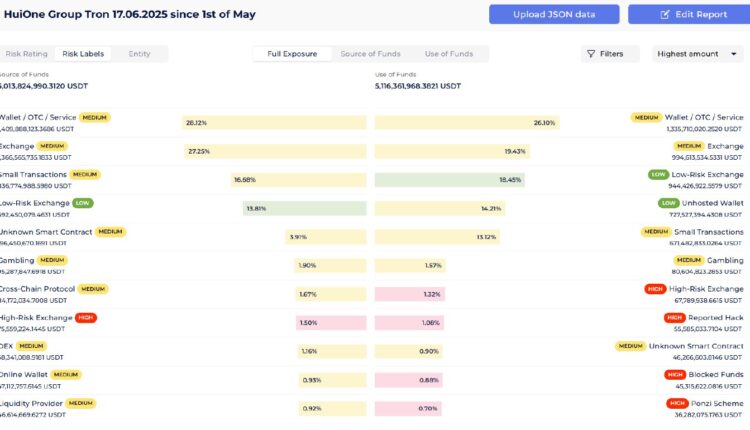The height and width of the screenshot is (430, 750).
Task: Click HIGH badge on High-Risk Exchange source
Action: click(86, 318)
